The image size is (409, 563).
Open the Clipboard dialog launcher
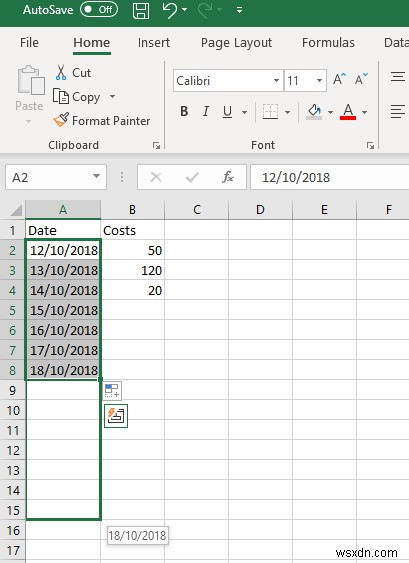point(156,145)
